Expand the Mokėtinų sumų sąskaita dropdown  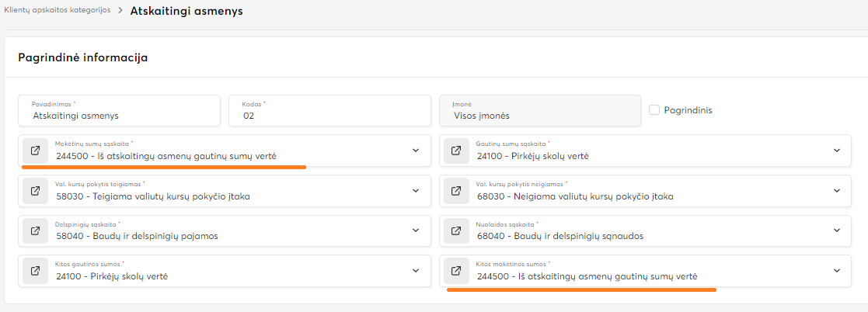[416, 151]
